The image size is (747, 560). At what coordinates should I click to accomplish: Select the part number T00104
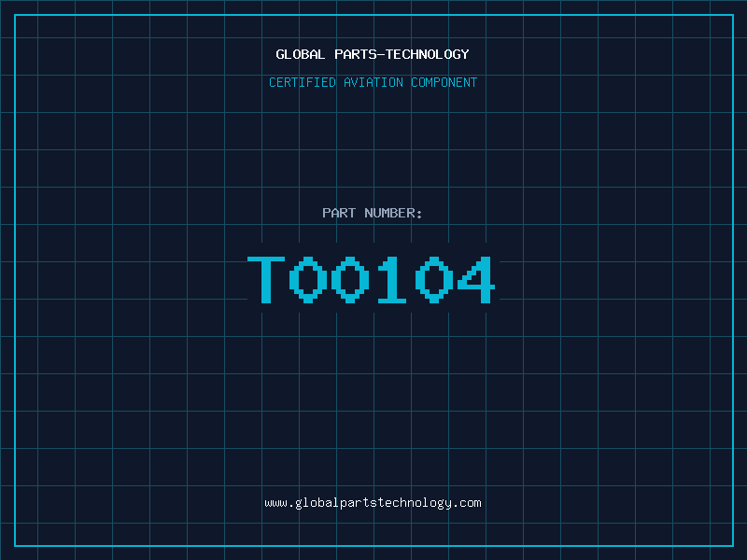[372, 280]
